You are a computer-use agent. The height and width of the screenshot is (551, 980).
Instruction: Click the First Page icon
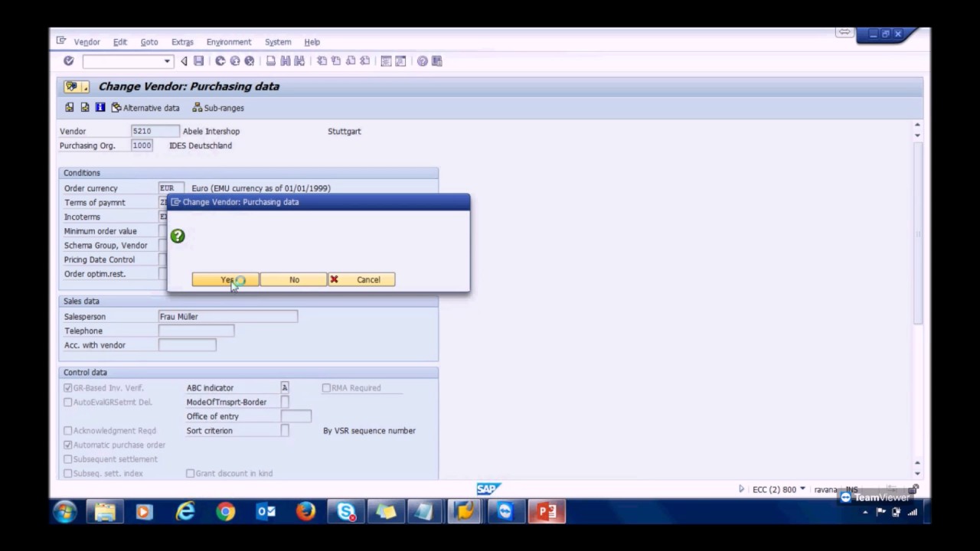tap(322, 61)
